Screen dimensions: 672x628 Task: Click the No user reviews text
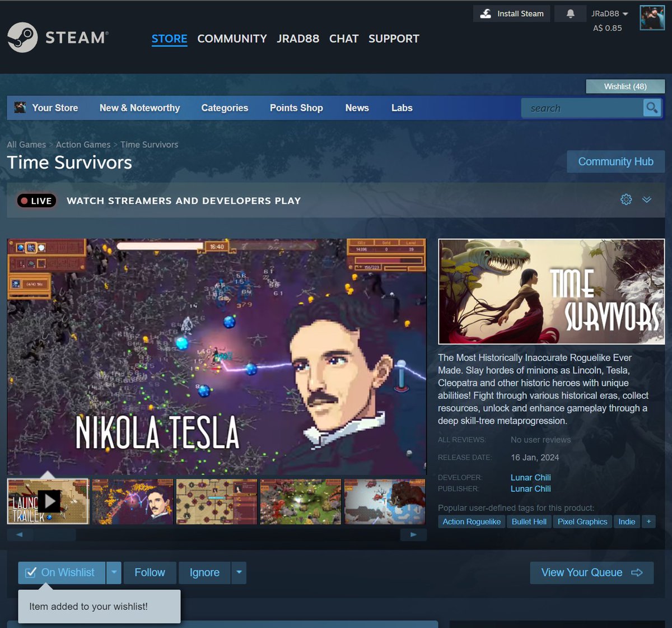tap(540, 440)
